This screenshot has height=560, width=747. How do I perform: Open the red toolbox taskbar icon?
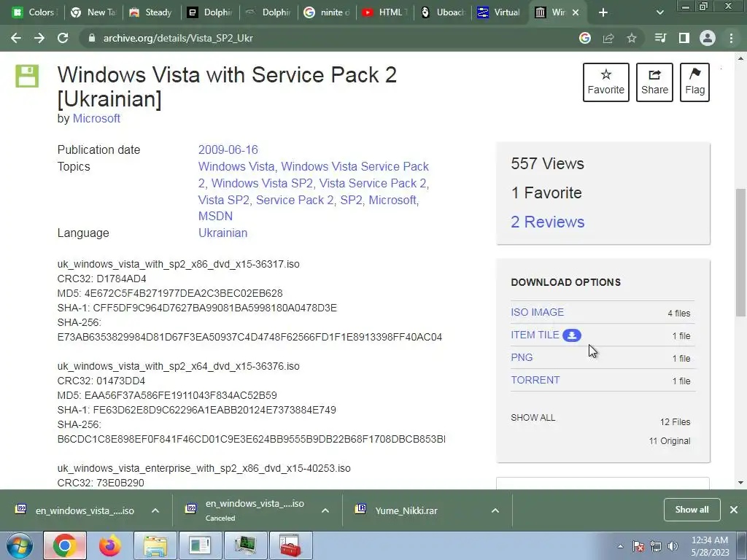coord(290,545)
